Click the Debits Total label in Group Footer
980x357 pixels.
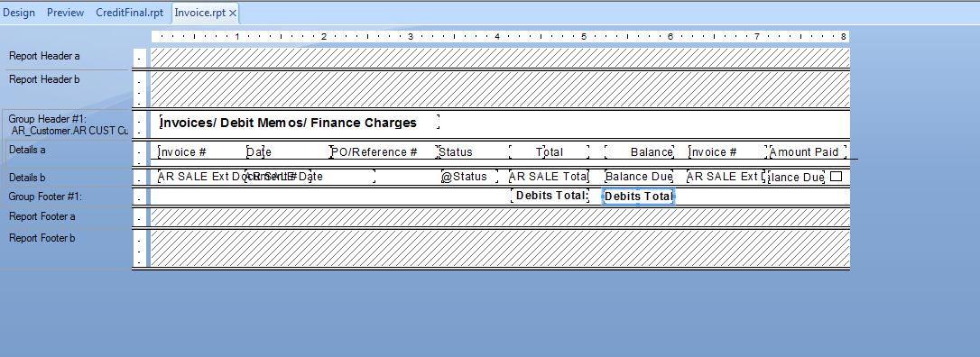(x=550, y=196)
